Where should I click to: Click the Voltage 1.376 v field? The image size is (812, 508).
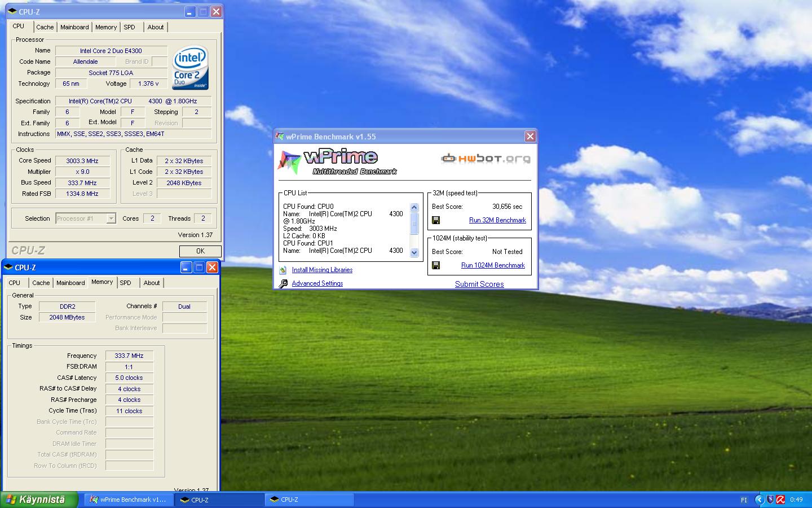tap(148, 84)
